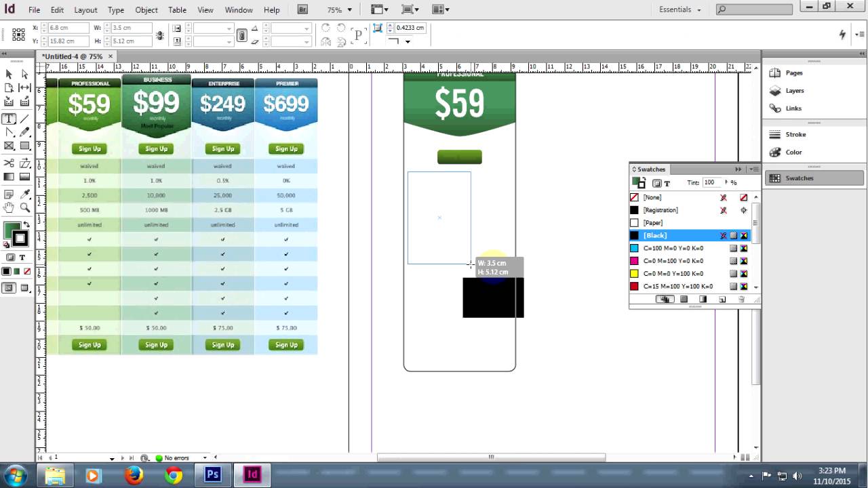Select the Gradient Feather tool

(x=24, y=177)
